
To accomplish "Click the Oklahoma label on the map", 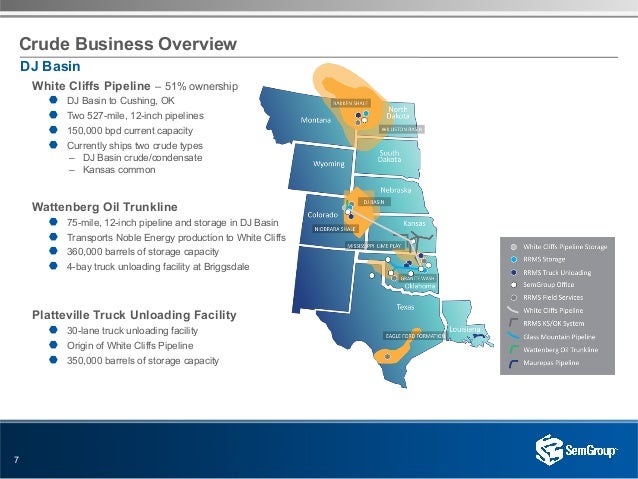I will [x=420, y=286].
